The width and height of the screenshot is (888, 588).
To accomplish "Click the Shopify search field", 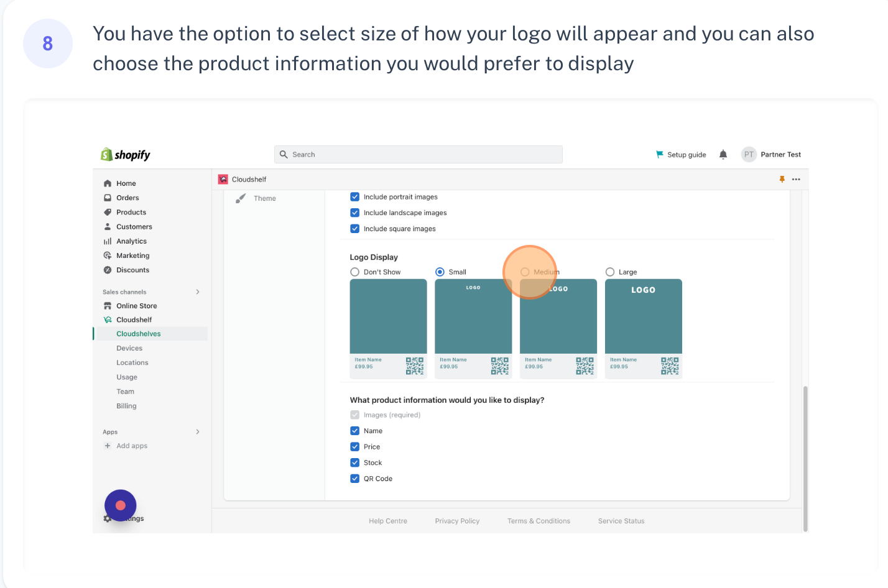I will 419,155.
